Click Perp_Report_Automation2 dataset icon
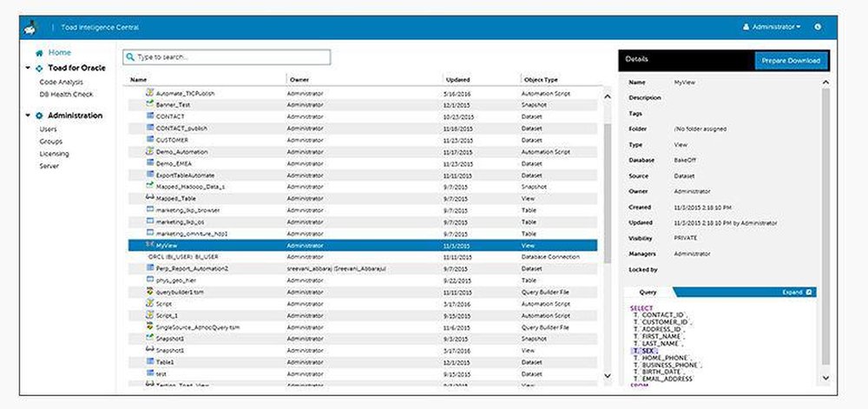This screenshot has width=868, height=409. 149,267
